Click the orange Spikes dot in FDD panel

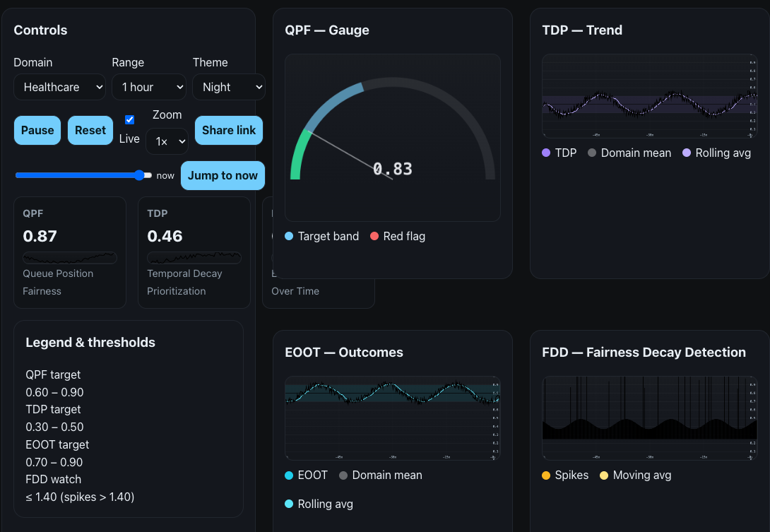point(544,475)
